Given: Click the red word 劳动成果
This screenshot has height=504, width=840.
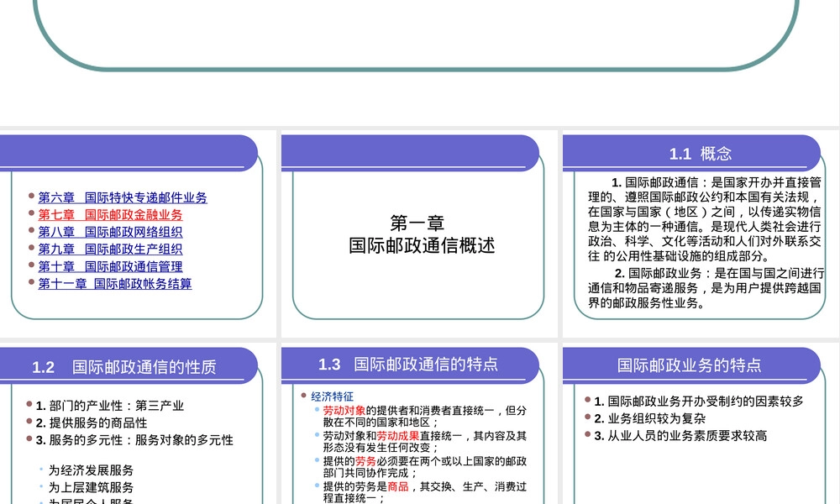Looking at the screenshot, I should (398, 435).
